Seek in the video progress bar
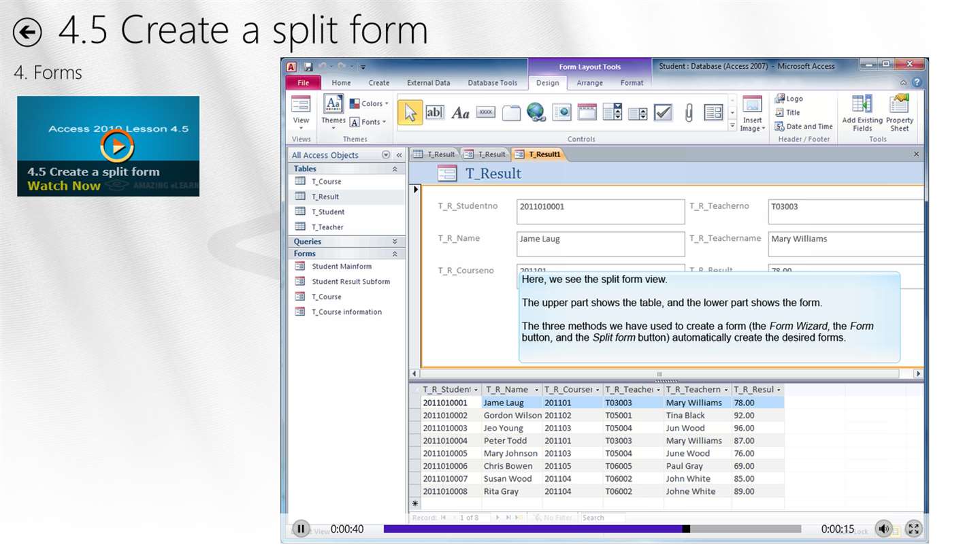This screenshot has height=551, width=980. [x=592, y=529]
